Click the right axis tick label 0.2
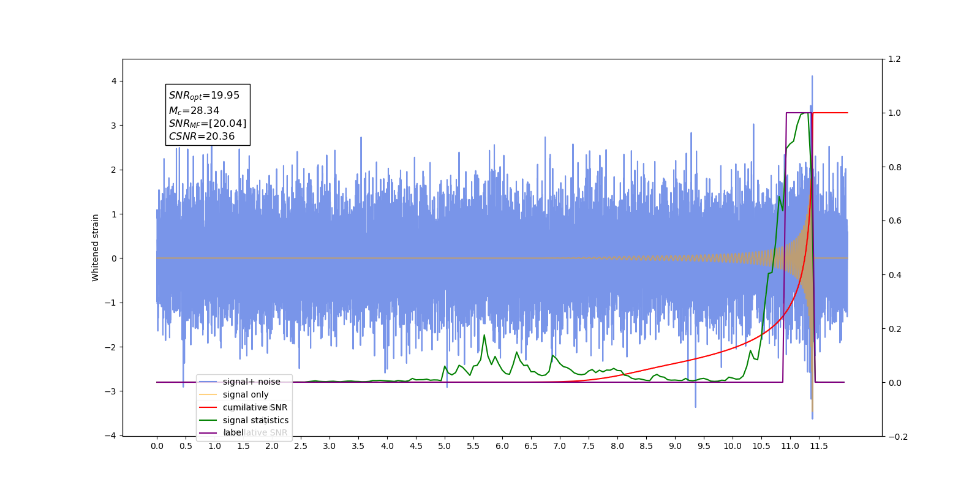Viewport: 980px width, 490px height. tap(895, 329)
